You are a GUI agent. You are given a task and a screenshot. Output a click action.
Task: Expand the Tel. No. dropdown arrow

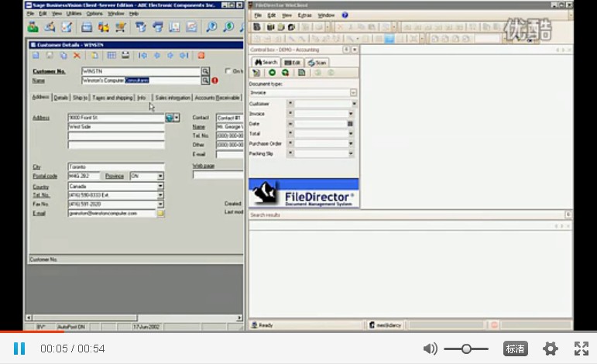161,195
